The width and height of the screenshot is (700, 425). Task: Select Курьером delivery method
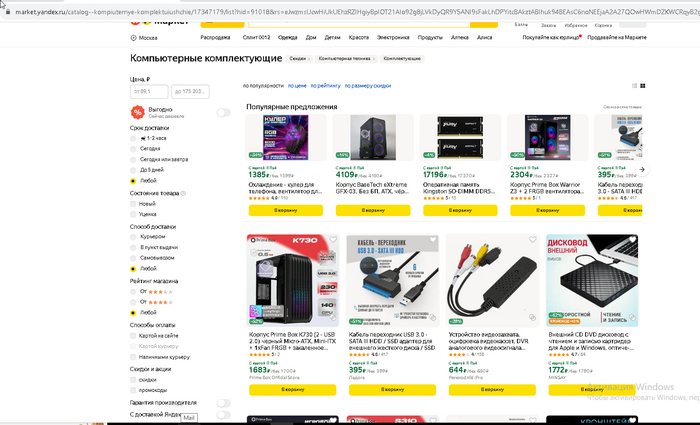tap(133, 237)
